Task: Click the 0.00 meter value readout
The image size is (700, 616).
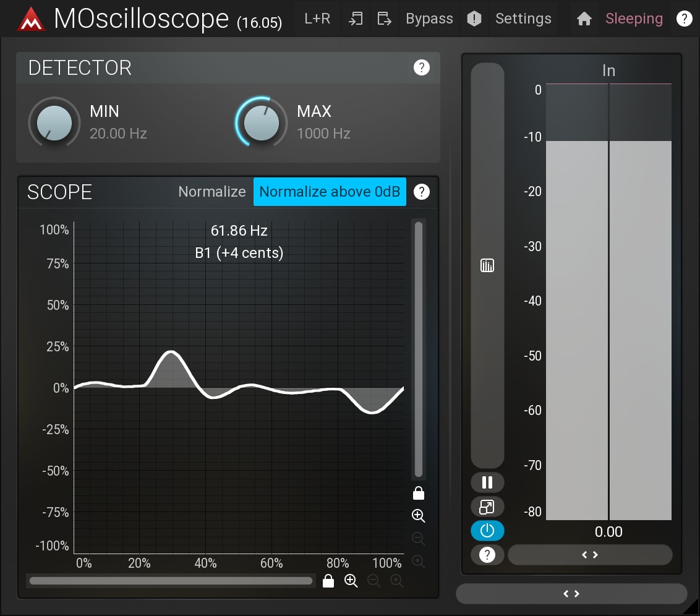Action: click(608, 532)
